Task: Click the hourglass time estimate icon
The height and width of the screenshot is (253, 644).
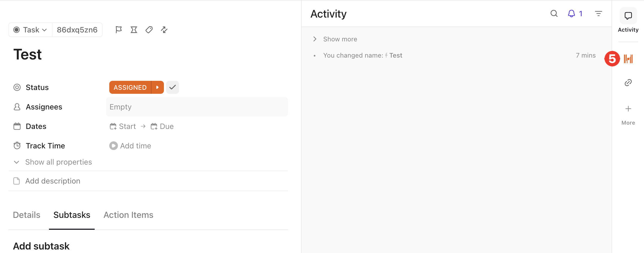Action: (134, 30)
